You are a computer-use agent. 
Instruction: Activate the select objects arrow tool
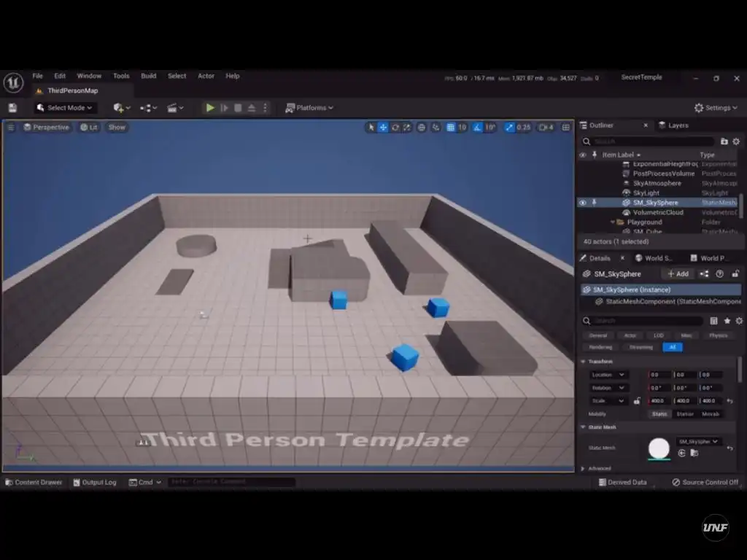click(x=371, y=127)
